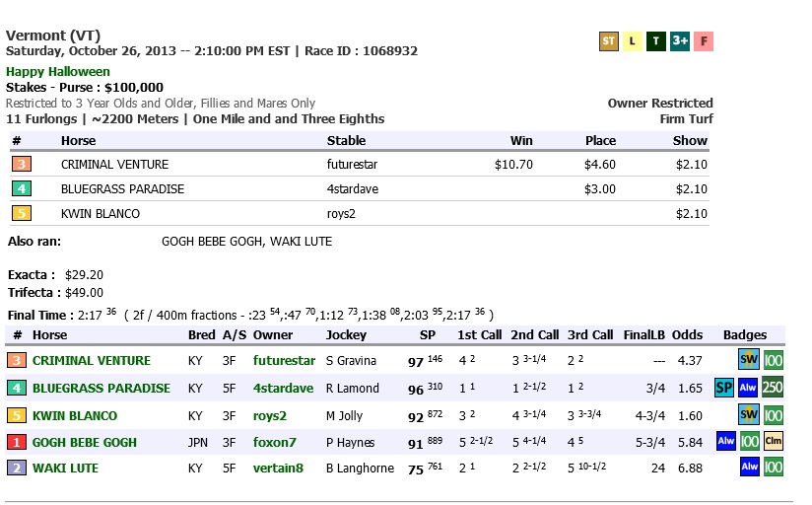Open CRIMINAL VENTURE horse link in results table
Image resolution: width=812 pixels, height=505 pixels.
[92, 361]
